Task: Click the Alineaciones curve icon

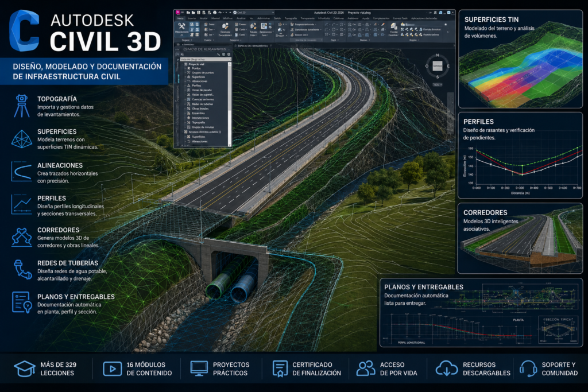Action: (x=21, y=172)
